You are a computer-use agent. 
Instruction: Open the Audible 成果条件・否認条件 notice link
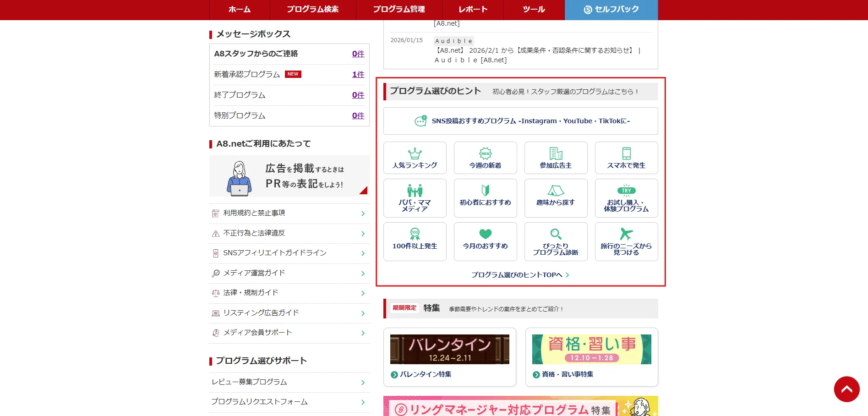coord(537,55)
